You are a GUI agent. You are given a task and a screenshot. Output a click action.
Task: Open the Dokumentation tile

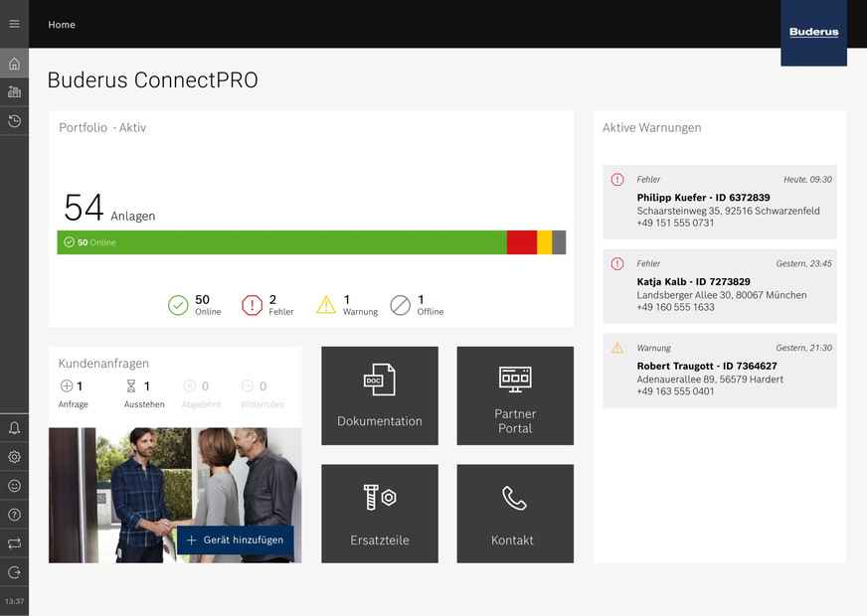click(380, 395)
